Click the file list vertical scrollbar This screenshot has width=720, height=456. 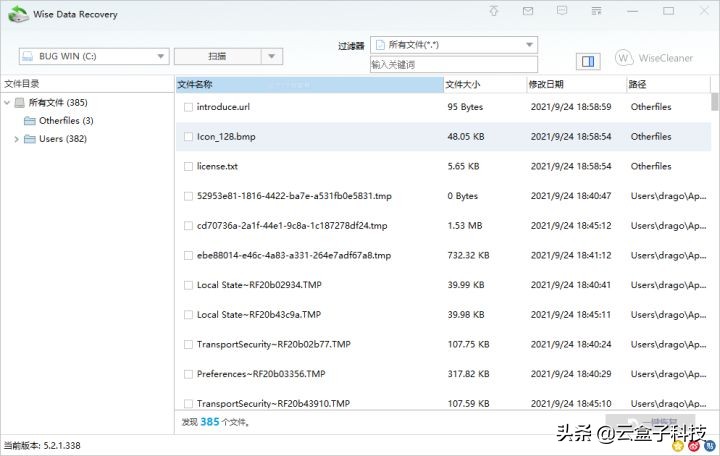point(714,250)
